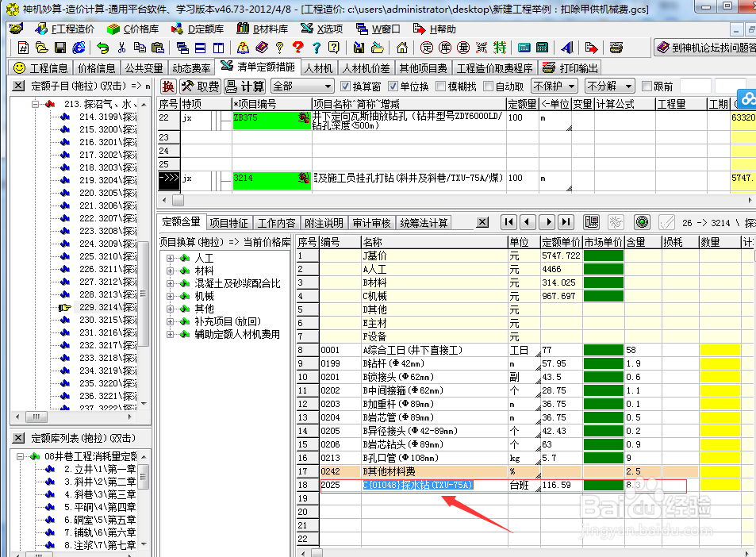Click the printer icon at toolbar end
The width and height of the screenshot is (756, 557).
(x=616, y=48)
